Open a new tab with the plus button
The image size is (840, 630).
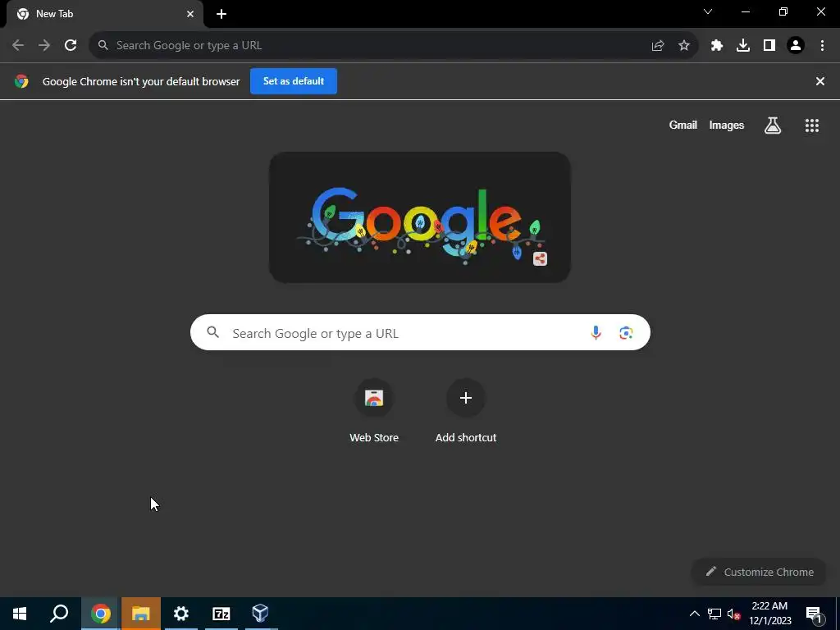(221, 14)
